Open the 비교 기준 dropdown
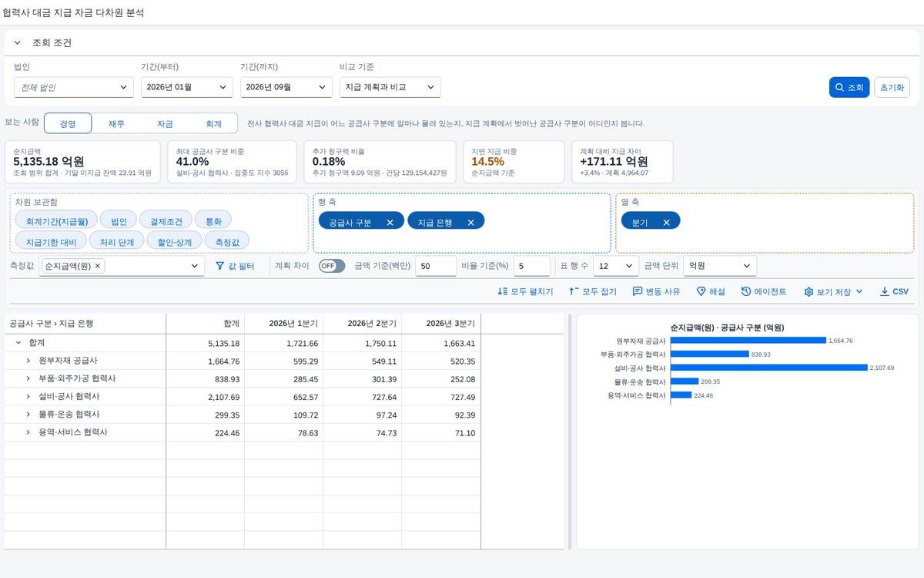This screenshot has width=924, height=578. click(390, 87)
